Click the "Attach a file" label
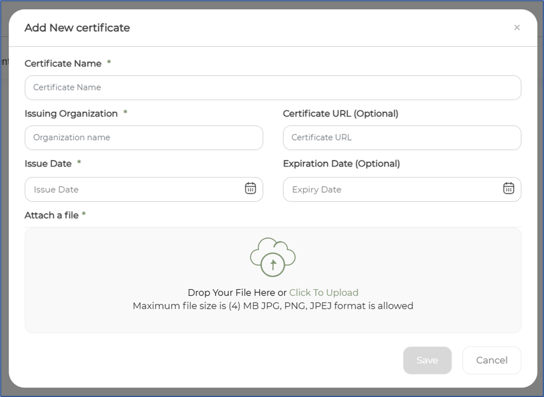 click(51, 216)
